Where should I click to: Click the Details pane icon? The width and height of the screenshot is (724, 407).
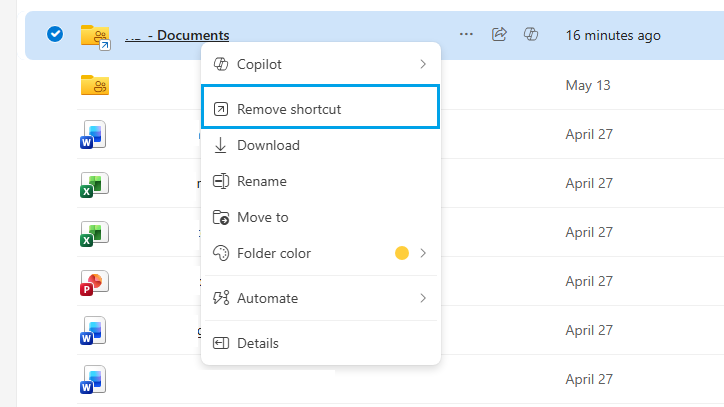click(221, 343)
